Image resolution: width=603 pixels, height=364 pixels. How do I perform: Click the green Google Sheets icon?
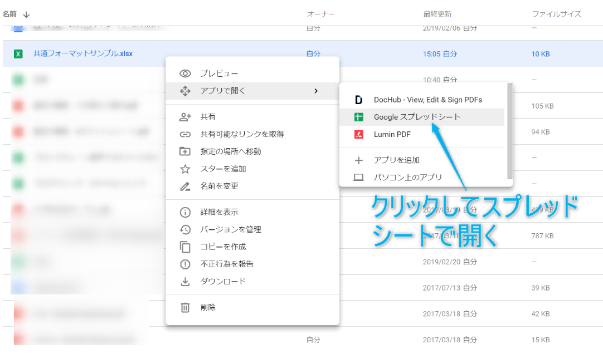coord(358,117)
